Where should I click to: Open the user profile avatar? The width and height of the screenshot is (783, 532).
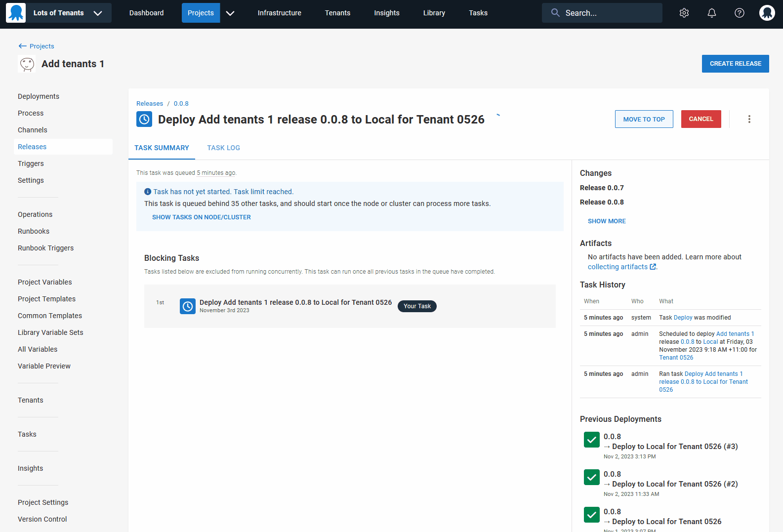pyautogui.click(x=767, y=13)
